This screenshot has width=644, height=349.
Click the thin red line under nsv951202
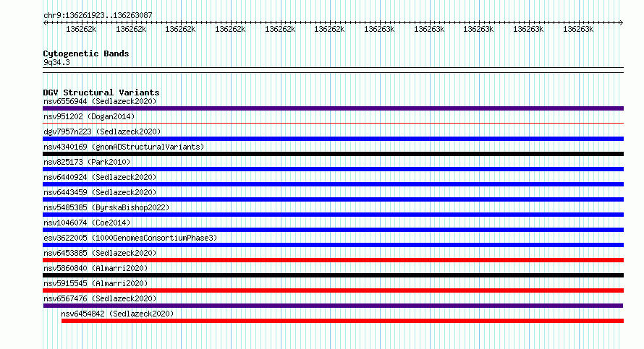(x=333, y=123)
